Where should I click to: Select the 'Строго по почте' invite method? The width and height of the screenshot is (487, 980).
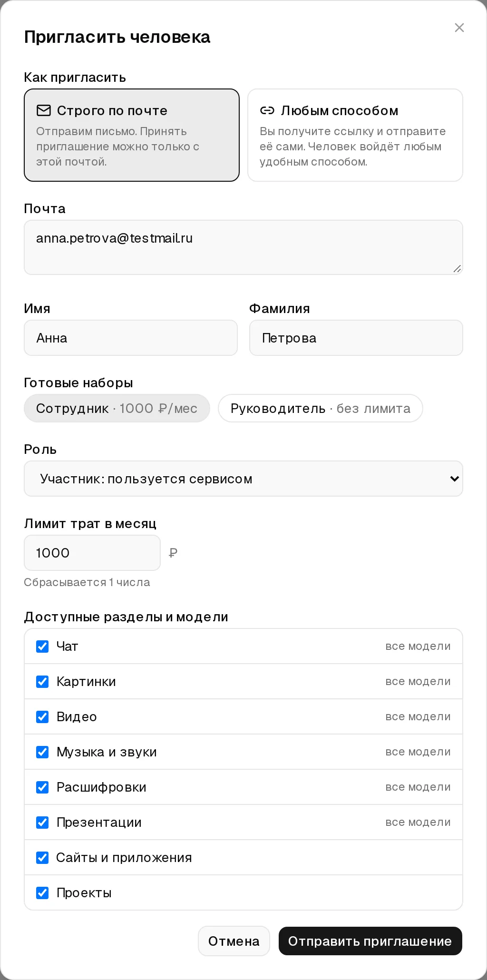coord(132,135)
